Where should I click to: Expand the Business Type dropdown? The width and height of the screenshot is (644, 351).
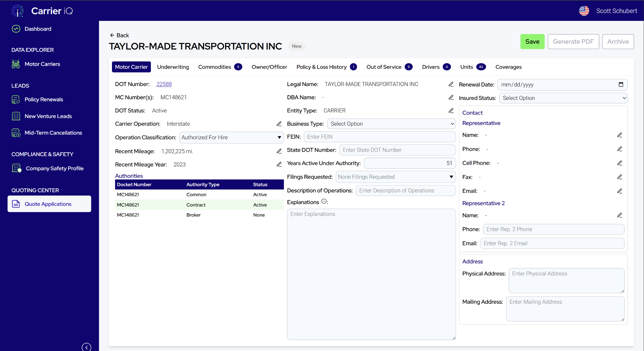click(x=391, y=124)
